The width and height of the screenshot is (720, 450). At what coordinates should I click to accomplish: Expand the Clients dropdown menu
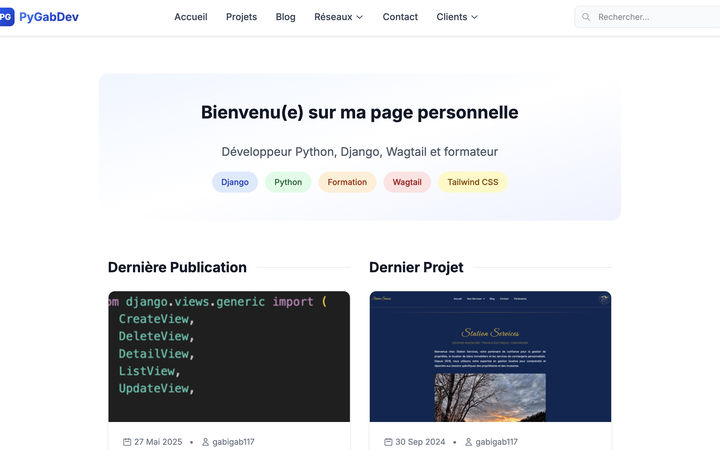tap(457, 17)
